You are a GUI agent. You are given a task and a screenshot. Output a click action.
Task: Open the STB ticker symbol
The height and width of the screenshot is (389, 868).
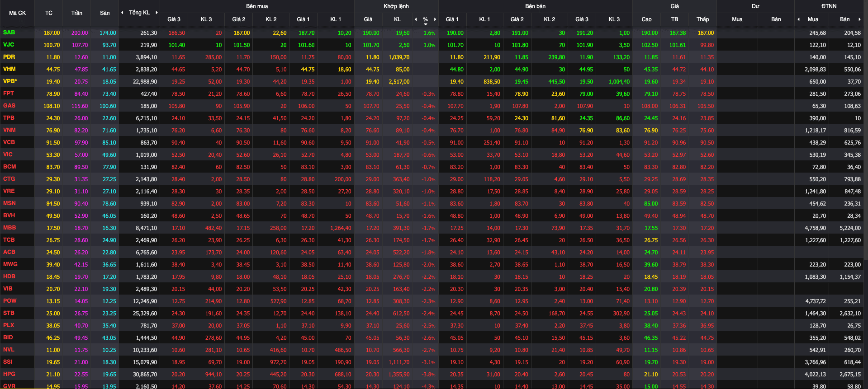[9, 313]
